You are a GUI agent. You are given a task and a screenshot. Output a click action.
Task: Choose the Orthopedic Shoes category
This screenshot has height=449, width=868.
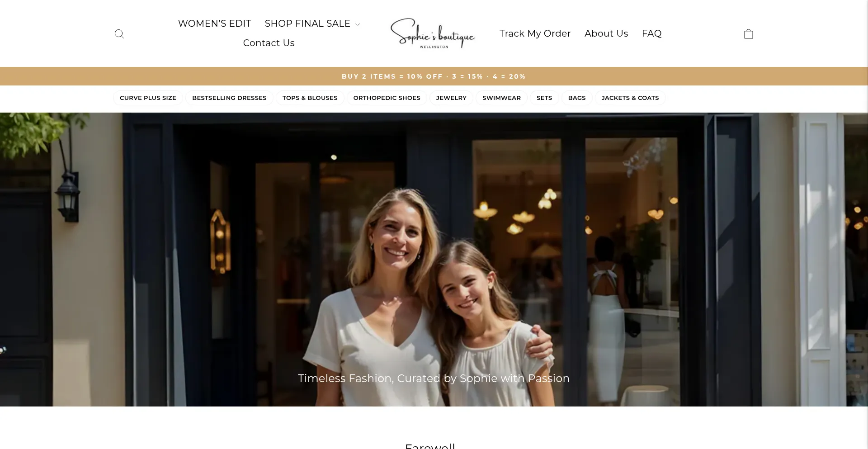(x=387, y=98)
